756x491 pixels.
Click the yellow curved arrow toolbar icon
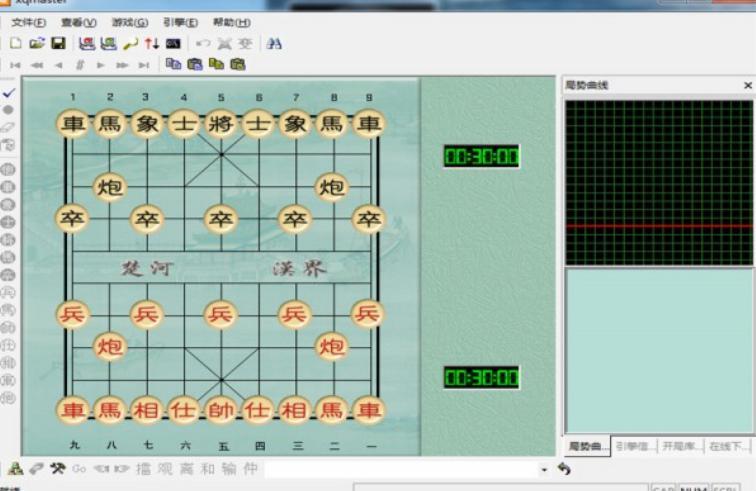[130, 43]
